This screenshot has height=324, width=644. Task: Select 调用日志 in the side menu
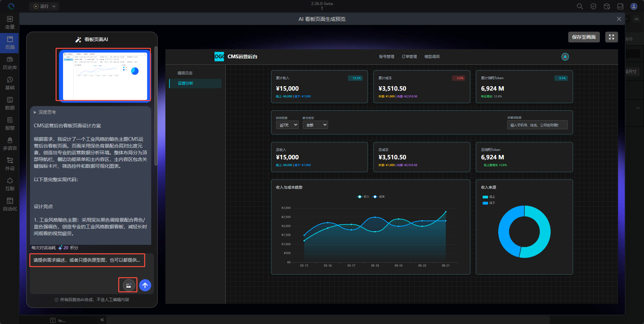click(185, 73)
